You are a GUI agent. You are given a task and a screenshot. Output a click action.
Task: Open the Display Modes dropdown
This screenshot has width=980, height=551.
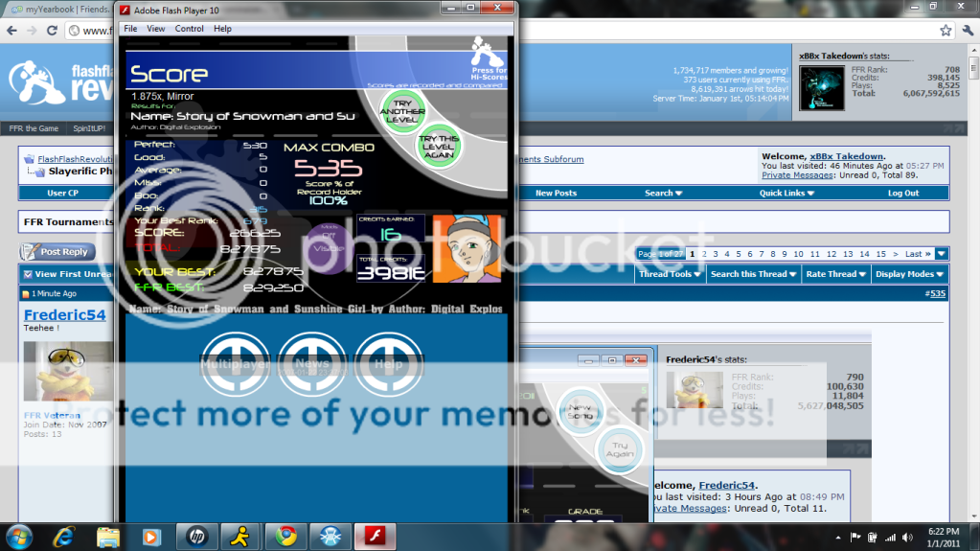pyautogui.click(x=910, y=274)
